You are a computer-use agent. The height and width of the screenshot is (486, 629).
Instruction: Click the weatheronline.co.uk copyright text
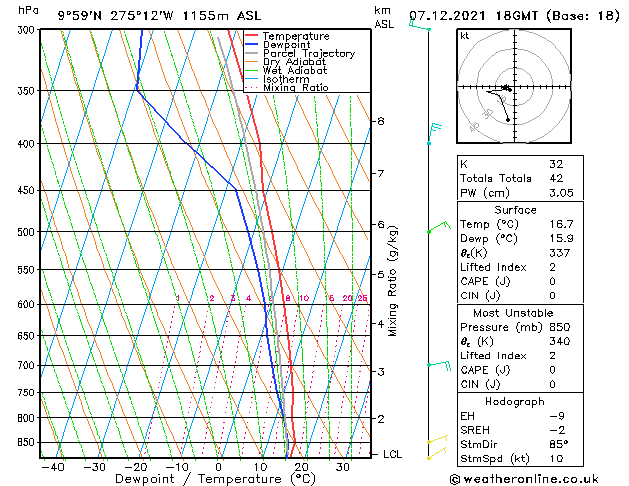coord(524,479)
